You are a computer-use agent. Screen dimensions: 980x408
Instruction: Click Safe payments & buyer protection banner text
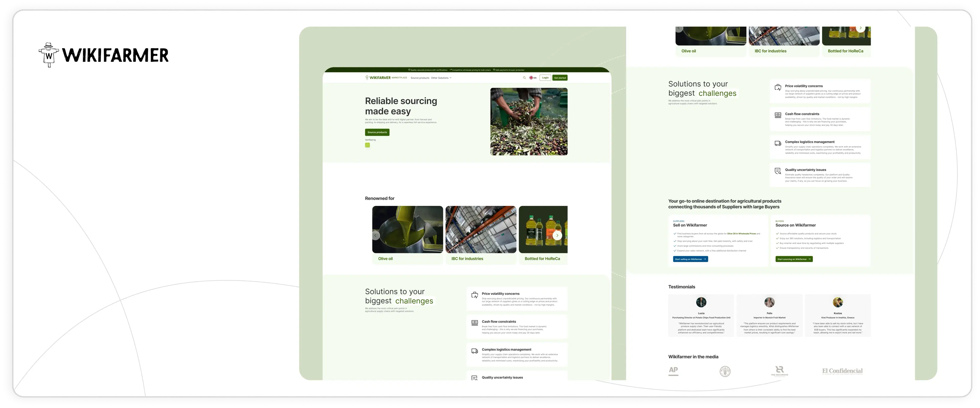(x=510, y=70)
